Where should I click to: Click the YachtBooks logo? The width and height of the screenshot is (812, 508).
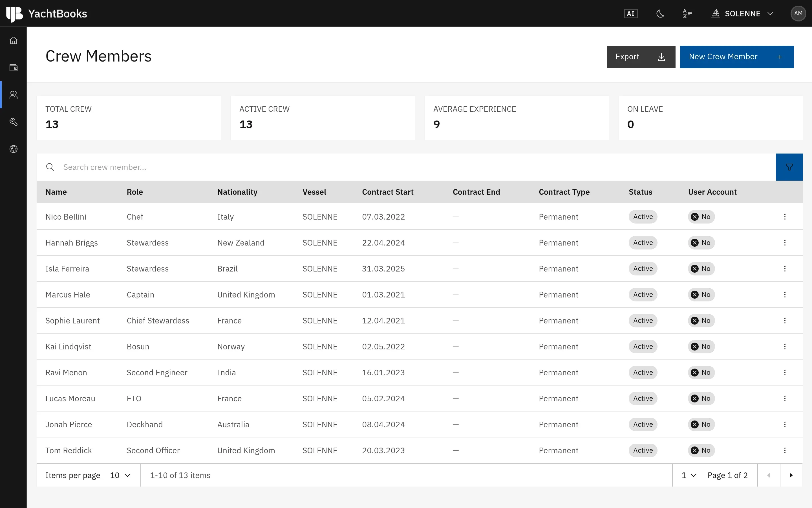click(x=47, y=14)
